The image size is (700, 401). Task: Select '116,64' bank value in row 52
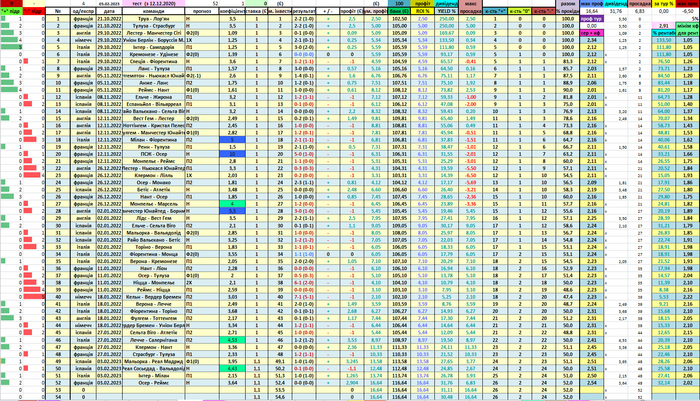click(399, 383)
